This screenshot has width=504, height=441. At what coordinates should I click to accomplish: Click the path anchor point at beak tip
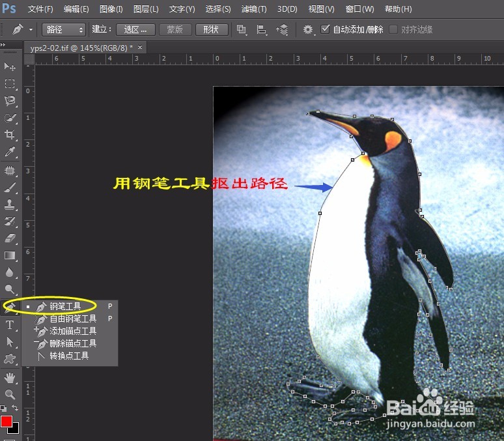coord(307,113)
